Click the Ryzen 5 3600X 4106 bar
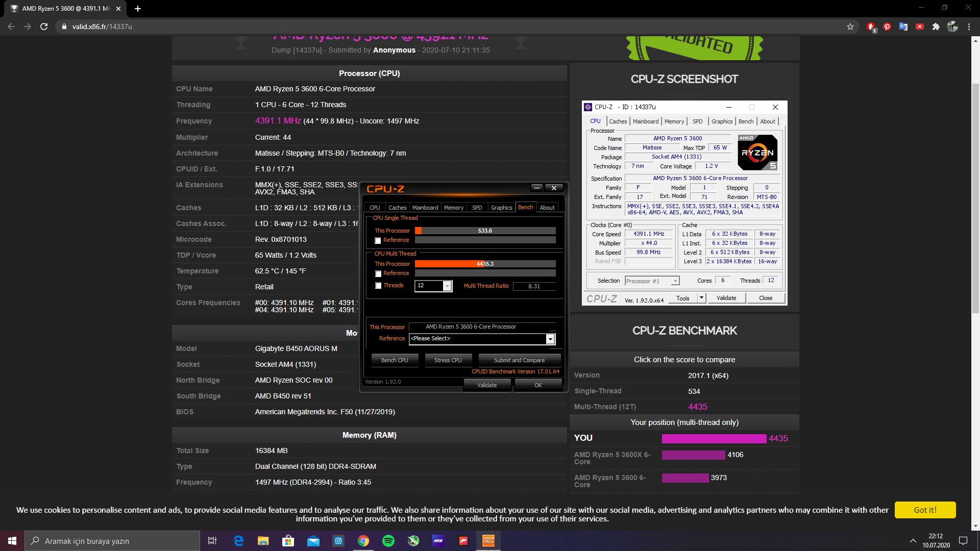The image size is (980, 551). [693, 455]
